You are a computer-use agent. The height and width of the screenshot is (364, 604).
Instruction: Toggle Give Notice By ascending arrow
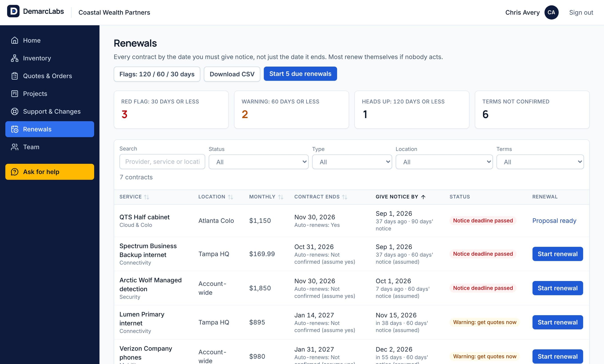click(423, 197)
